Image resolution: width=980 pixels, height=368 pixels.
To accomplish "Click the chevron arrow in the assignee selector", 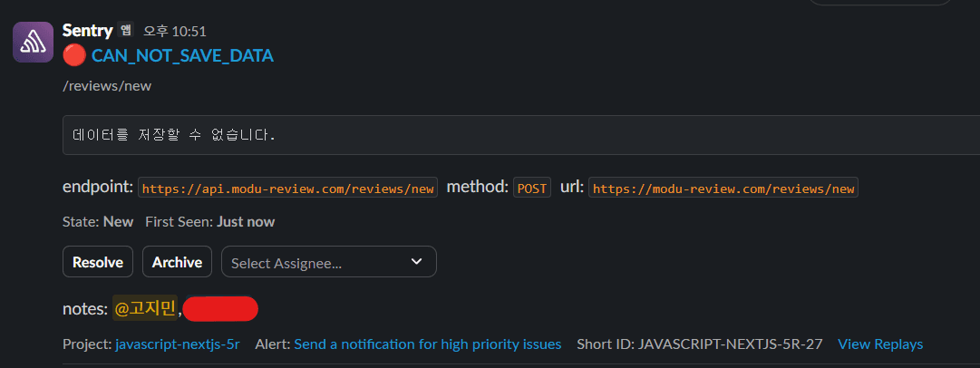I will coord(416,262).
